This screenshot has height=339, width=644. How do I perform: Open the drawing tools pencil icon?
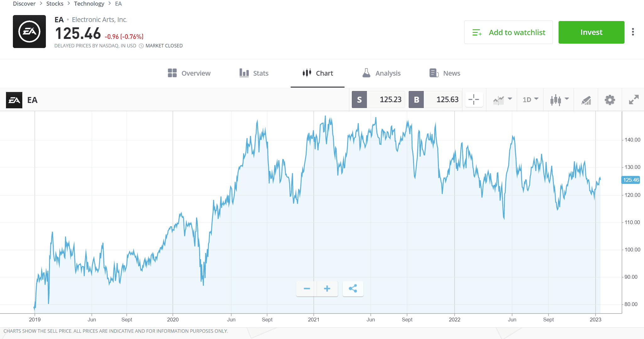click(587, 100)
